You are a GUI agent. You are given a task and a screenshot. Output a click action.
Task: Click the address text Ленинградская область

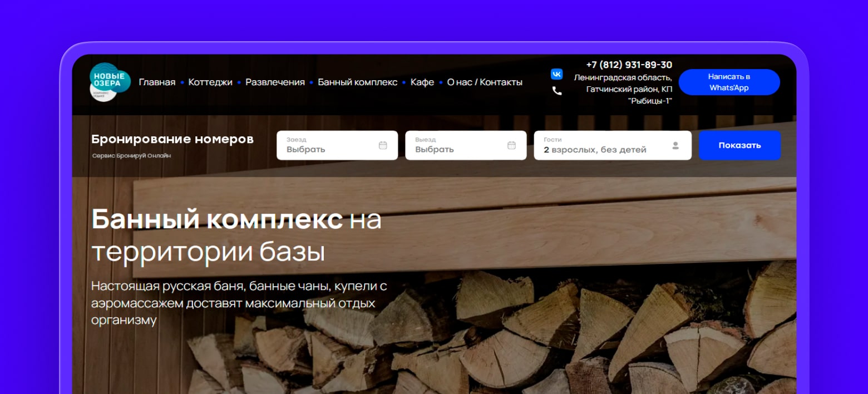tap(623, 77)
